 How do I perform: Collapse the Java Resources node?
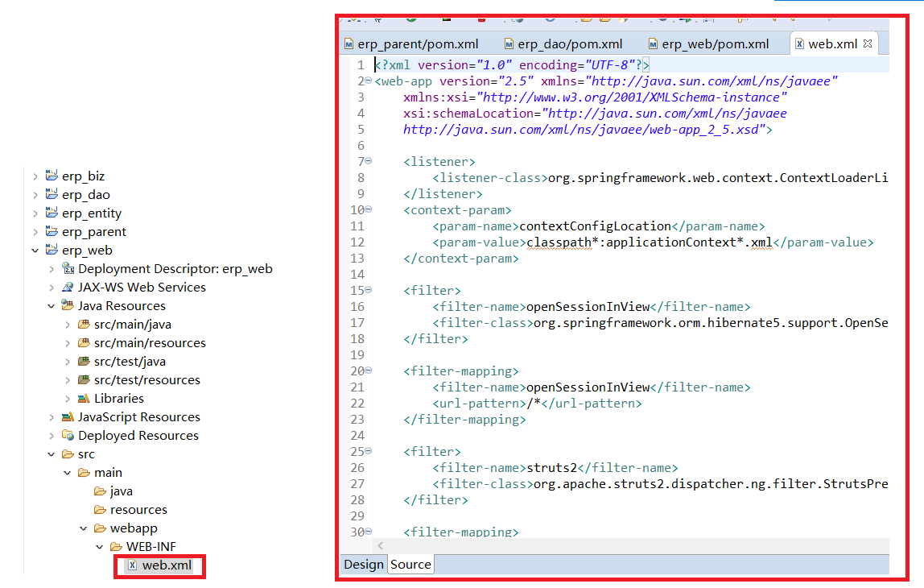pos(52,306)
